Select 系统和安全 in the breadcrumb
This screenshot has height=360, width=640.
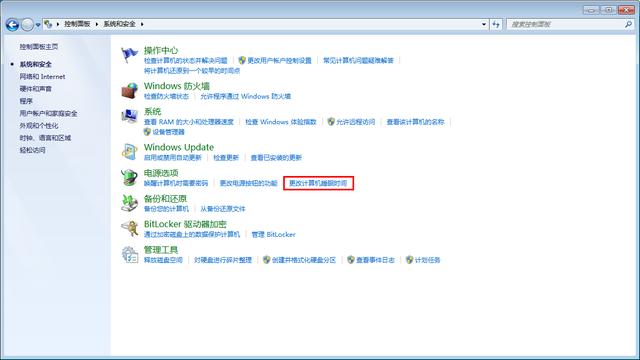pos(119,24)
